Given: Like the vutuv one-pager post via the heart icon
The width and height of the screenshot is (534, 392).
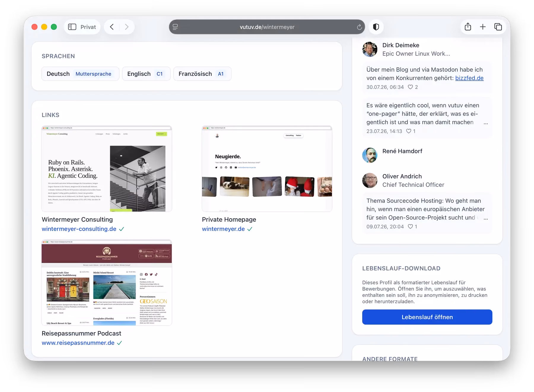Looking at the screenshot, I should coord(409,131).
